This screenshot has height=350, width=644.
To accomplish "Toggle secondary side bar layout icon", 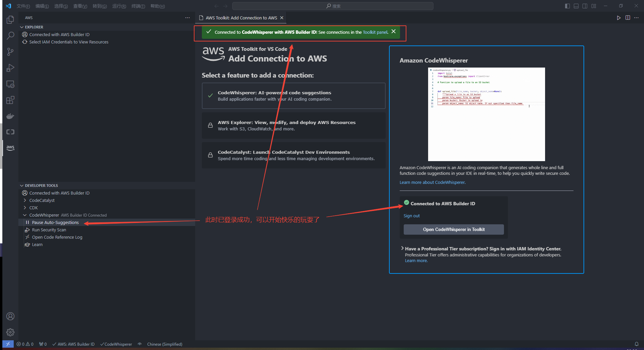I will click(x=585, y=6).
